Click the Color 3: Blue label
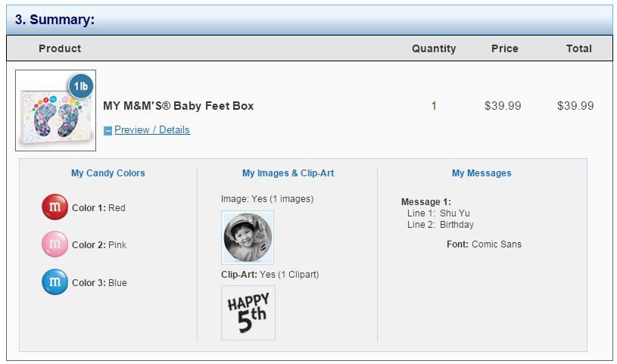Viewport: 617px width, 364px height. (100, 282)
